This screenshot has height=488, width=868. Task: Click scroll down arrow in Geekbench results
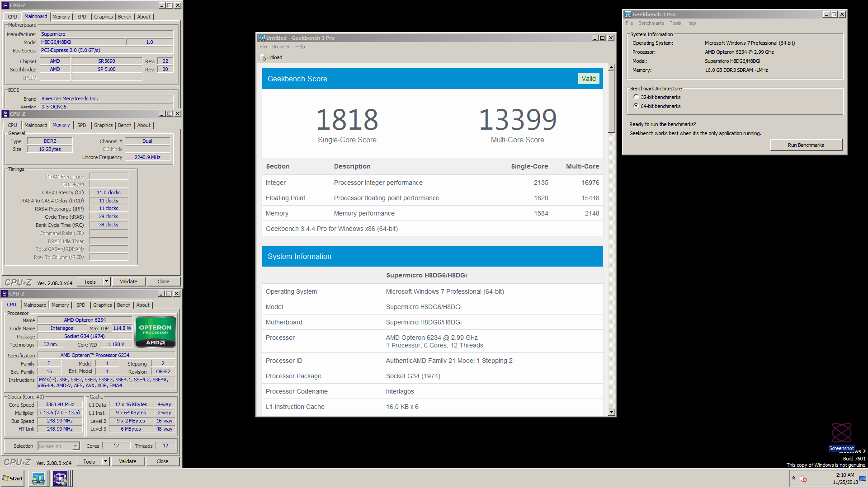coord(611,412)
